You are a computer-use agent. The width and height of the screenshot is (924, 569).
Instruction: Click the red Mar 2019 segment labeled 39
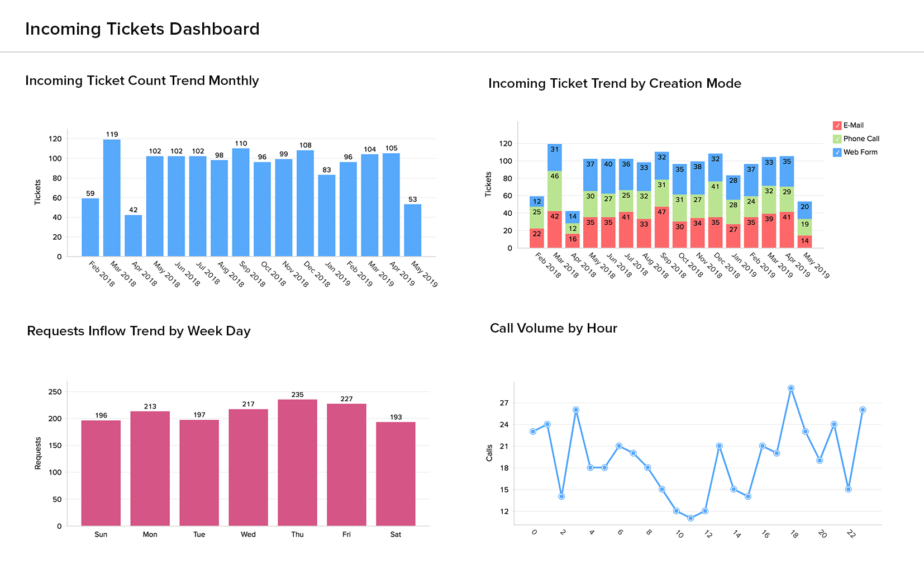coord(769,231)
